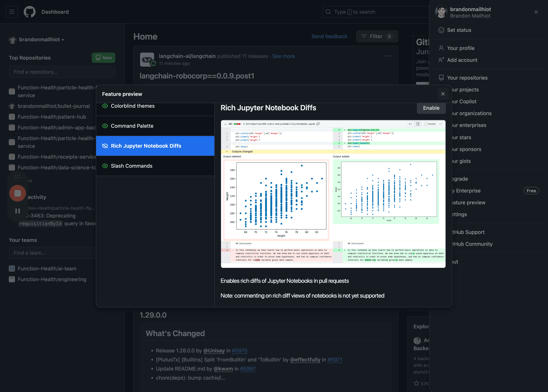The height and width of the screenshot is (392, 548).
Task: Toggle the Colorblind themes eye icon
Action: click(x=105, y=106)
